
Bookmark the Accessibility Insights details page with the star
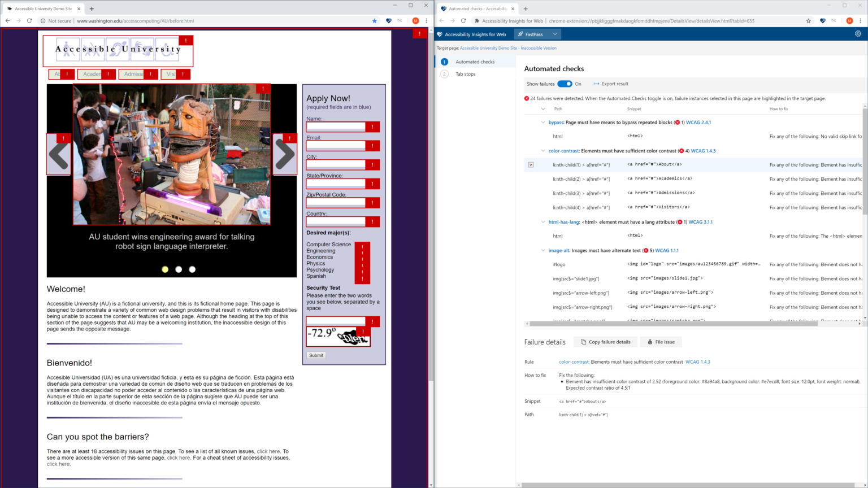(808, 21)
